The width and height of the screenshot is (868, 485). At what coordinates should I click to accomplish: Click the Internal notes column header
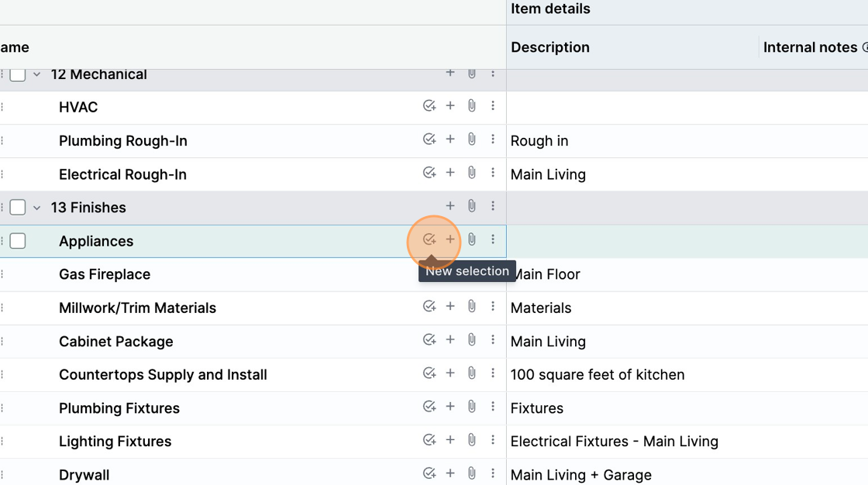click(810, 47)
